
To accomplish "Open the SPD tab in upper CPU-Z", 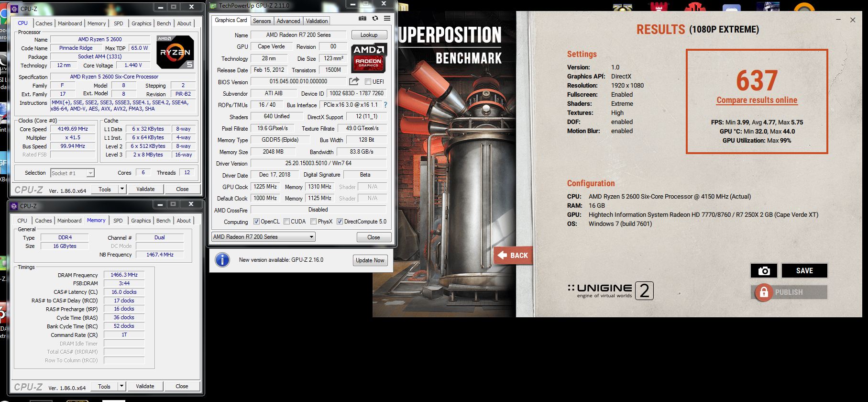I will pos(119,23).
